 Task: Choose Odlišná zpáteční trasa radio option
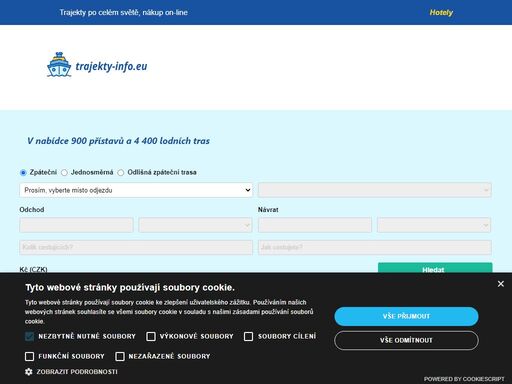click(121, 173)
